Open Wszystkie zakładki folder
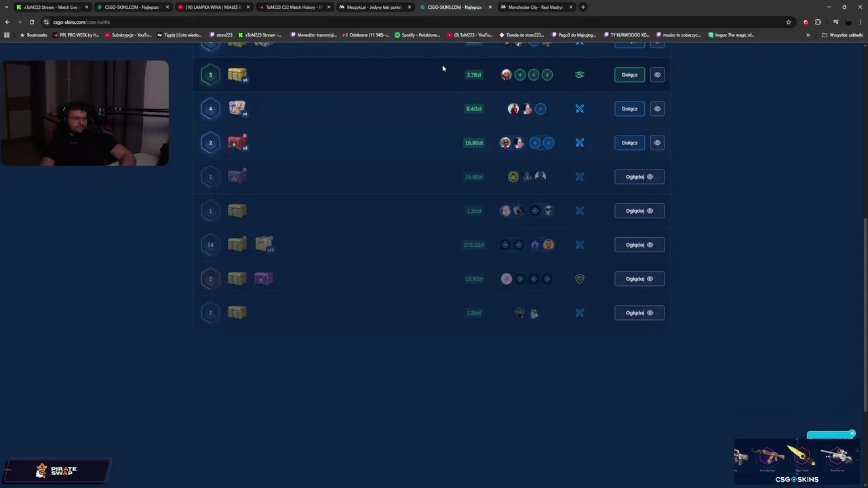This screenshot has height=488, width=868. 842,35
